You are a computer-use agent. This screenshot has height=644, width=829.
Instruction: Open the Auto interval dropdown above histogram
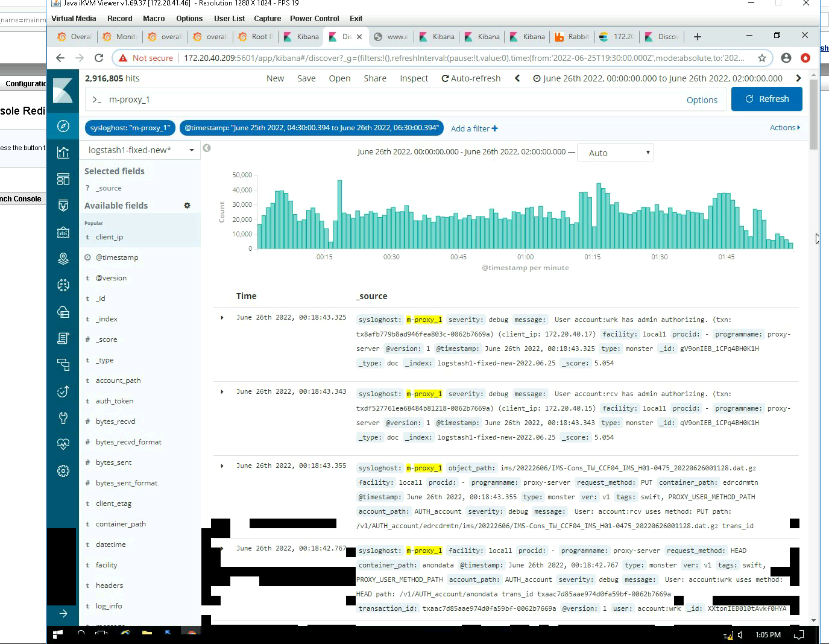tap(616, 153)
